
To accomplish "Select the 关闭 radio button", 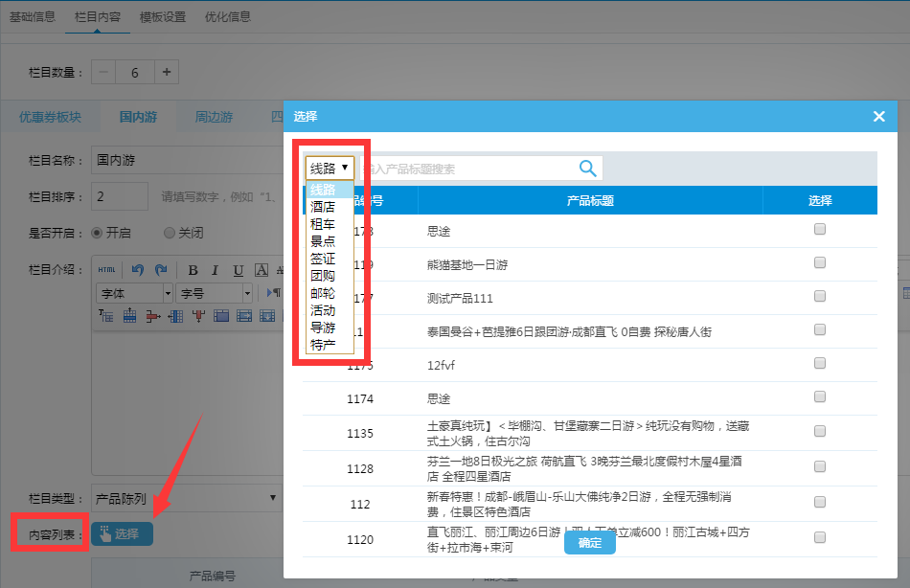I will click(x=170, y=233).
